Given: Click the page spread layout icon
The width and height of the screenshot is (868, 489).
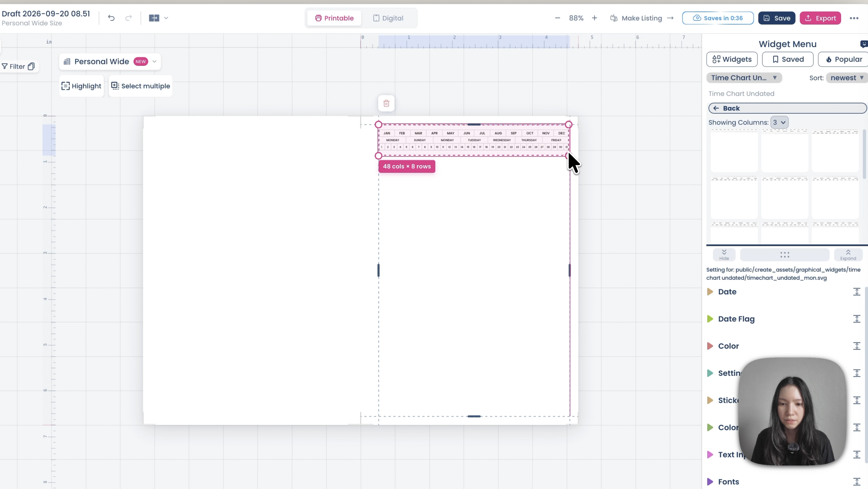Looking at the screenshot, I should (x=154, y=18).
